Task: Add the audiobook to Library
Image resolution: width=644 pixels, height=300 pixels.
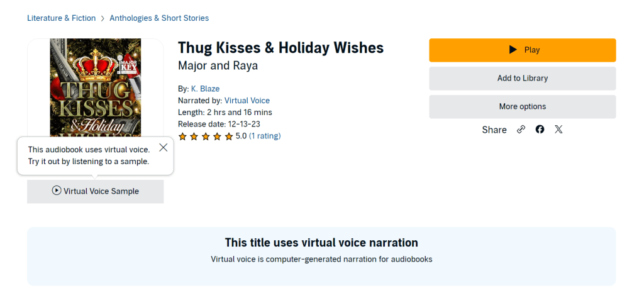Action: click(x=522, y=79)
